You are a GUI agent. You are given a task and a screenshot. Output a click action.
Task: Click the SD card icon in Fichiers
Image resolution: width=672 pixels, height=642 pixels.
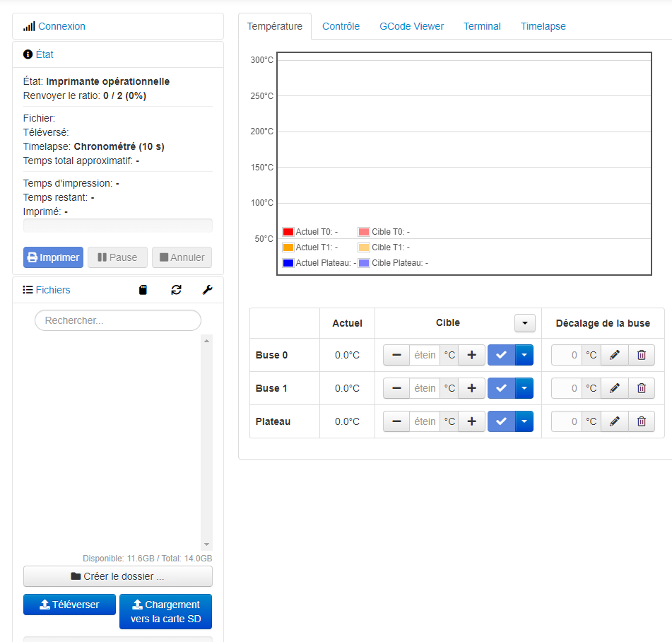click(x=143, y=290)
